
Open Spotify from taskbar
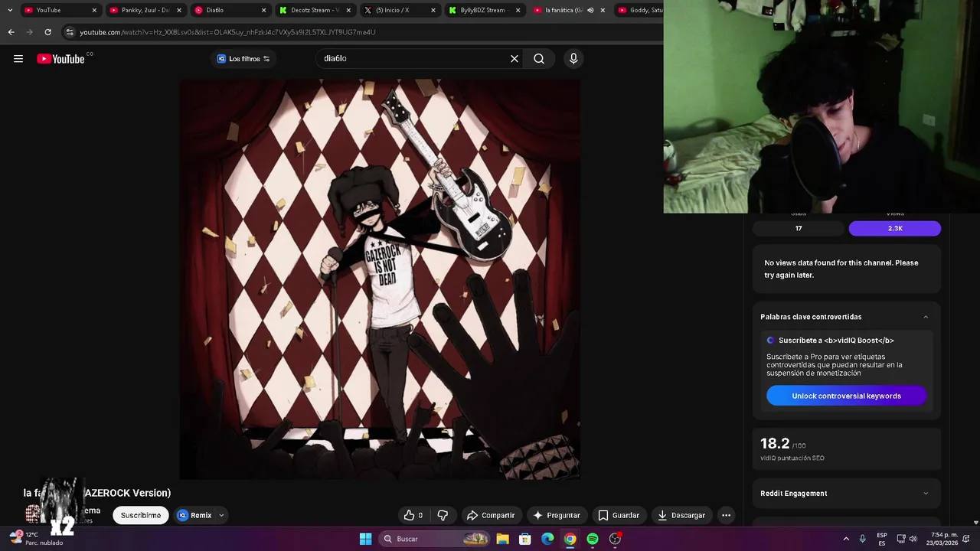coord(593,539)
